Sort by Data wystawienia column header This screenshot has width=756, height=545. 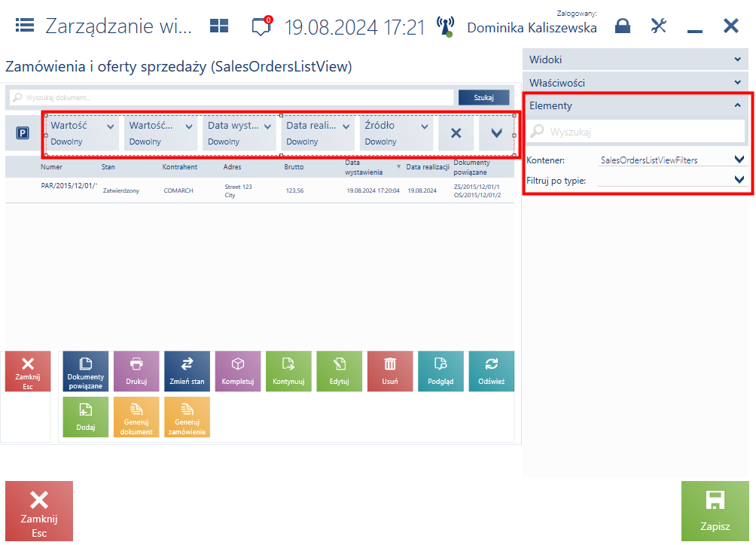[x=364, y=167]
